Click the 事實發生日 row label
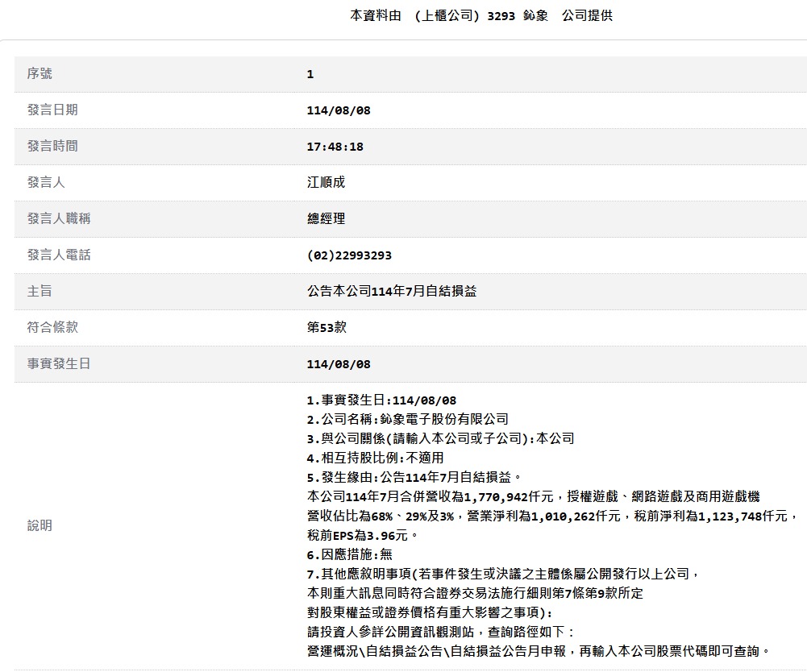Viewport: 807px width, 672px height. point(59,364)
